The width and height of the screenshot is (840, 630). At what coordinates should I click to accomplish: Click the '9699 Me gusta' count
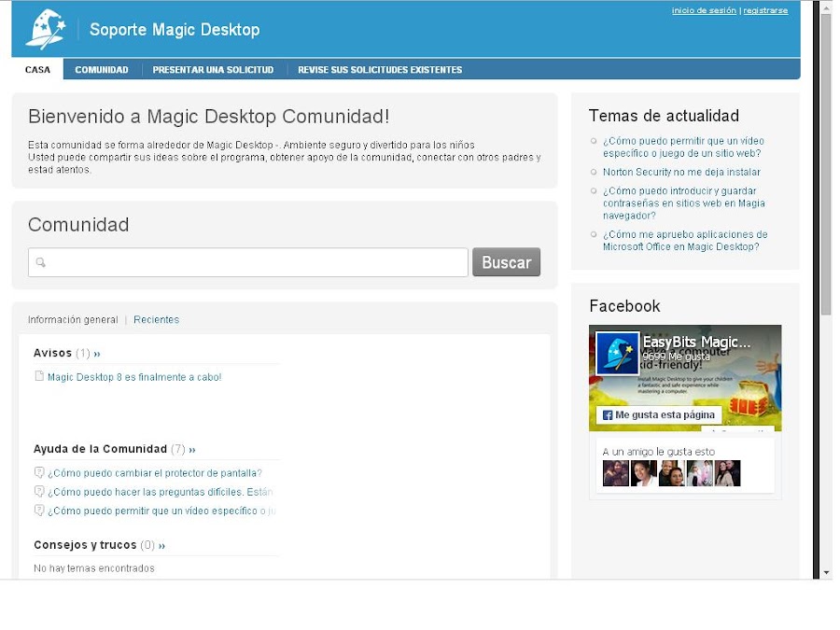point(676,357)
